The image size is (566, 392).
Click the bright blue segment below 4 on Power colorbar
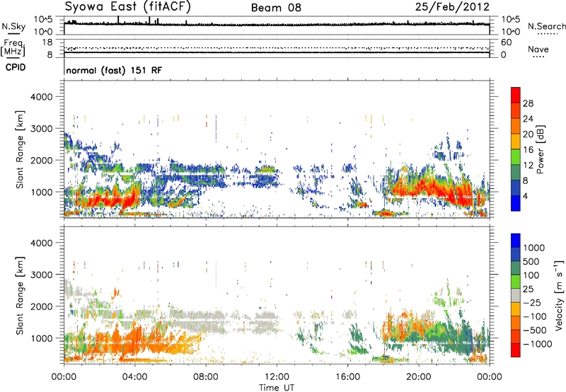(516, 203)
